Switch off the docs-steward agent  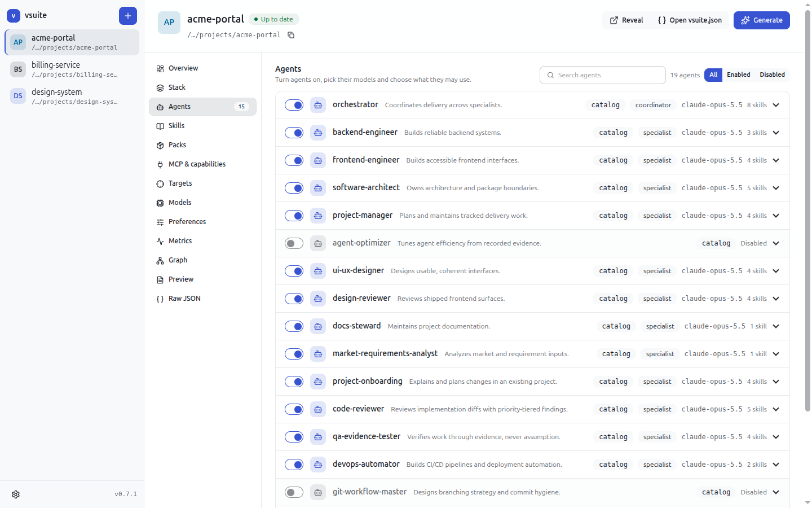click(x=294, y=326)
